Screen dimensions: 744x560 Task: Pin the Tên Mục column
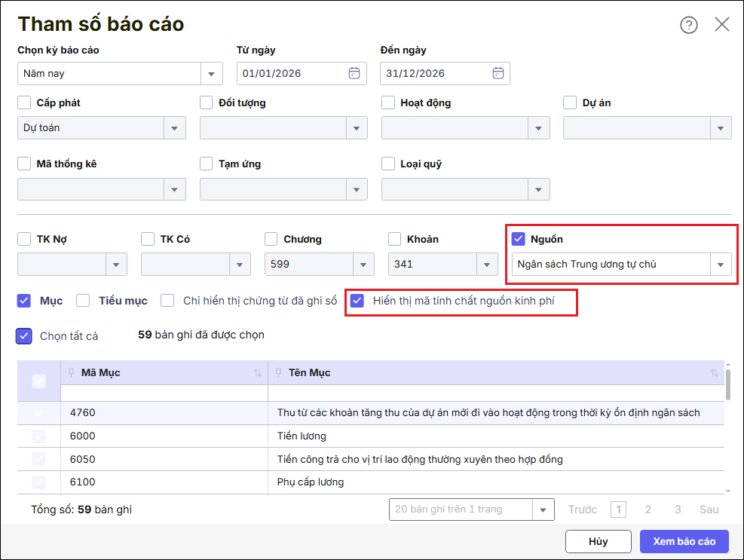pyautogui.click(x=278, y=372)
